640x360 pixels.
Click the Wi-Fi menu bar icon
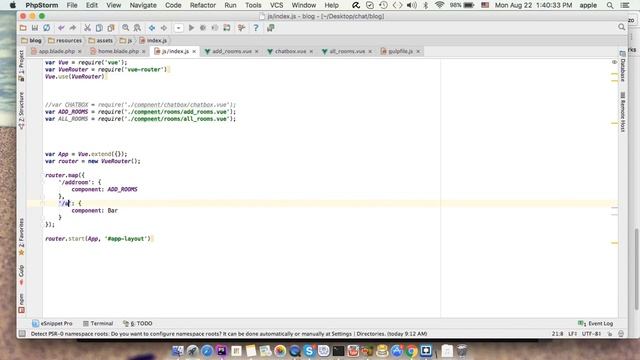(439, 5)
